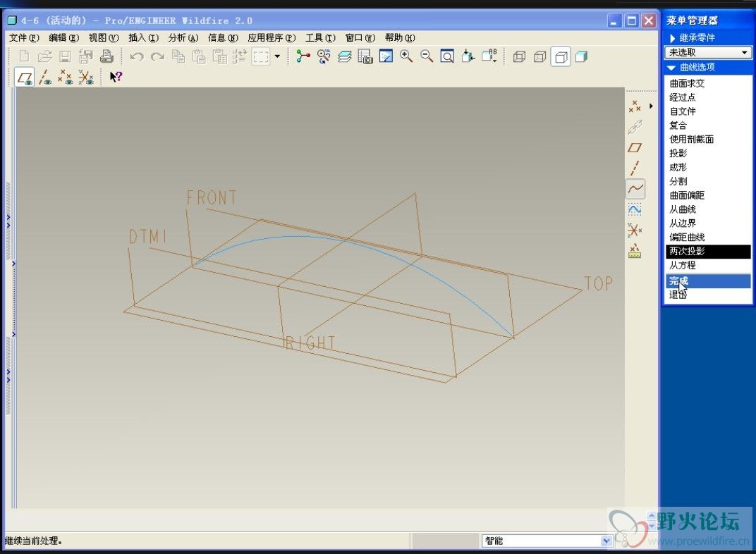This screenshot has height=554, width=756.
Task: Open the 插入 menu
Action: [143, 37]
